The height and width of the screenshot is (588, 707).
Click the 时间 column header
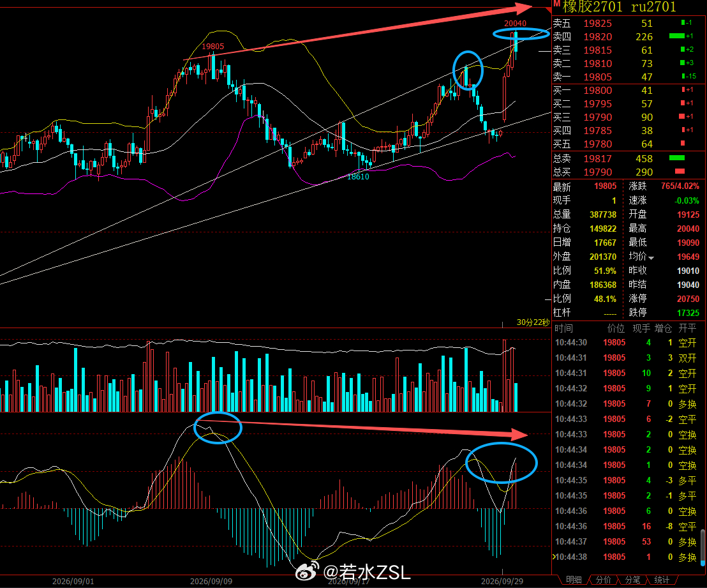click(563, 329)
